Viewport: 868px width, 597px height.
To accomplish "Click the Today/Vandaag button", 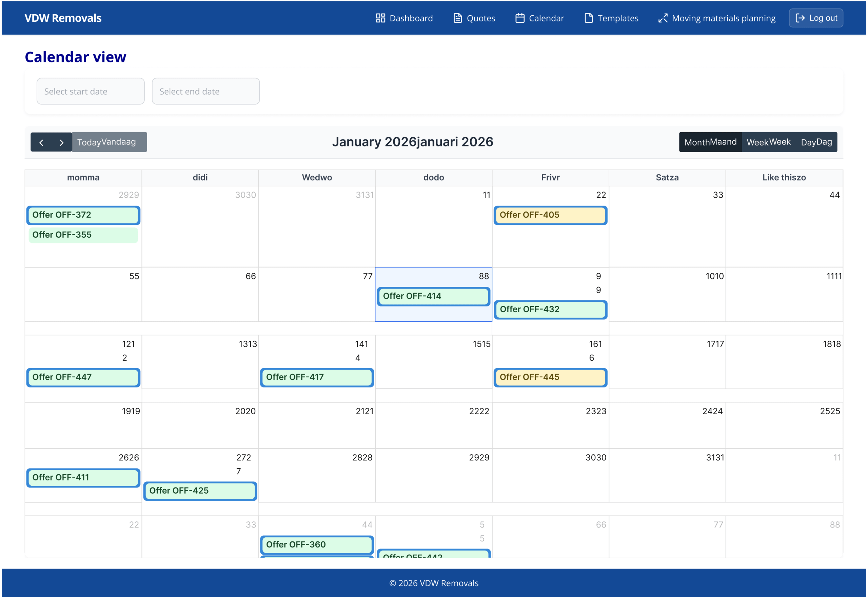I will (x=109, y=142).
